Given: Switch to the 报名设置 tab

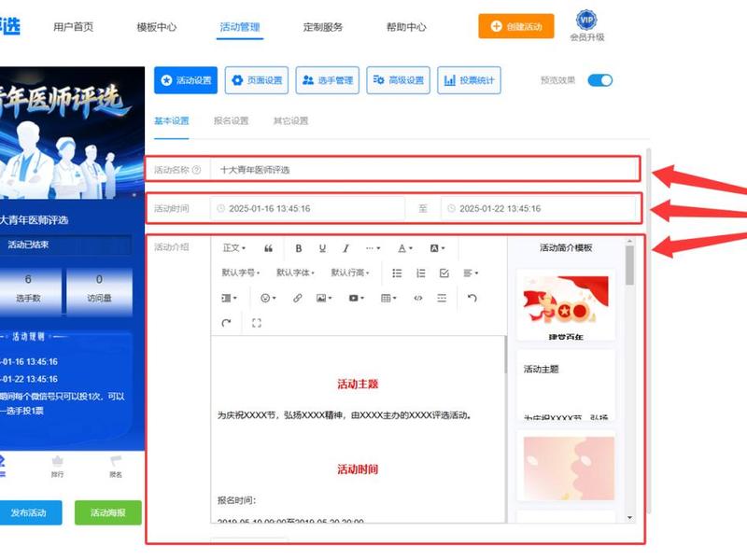Looking at the screenshot, I should (x=231, y=121).
